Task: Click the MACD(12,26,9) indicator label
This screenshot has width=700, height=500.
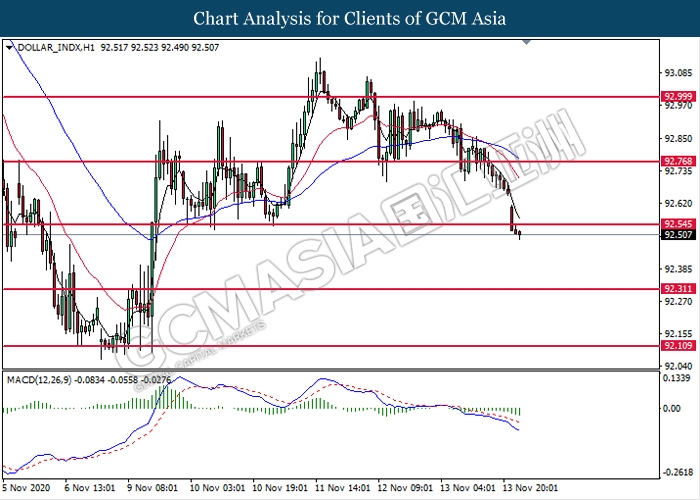Action: pos(39,380)
